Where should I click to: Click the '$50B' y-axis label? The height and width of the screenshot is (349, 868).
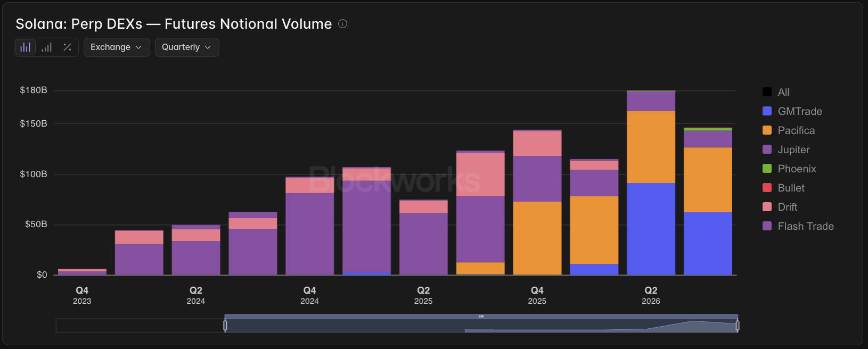(x=36, y=224)
